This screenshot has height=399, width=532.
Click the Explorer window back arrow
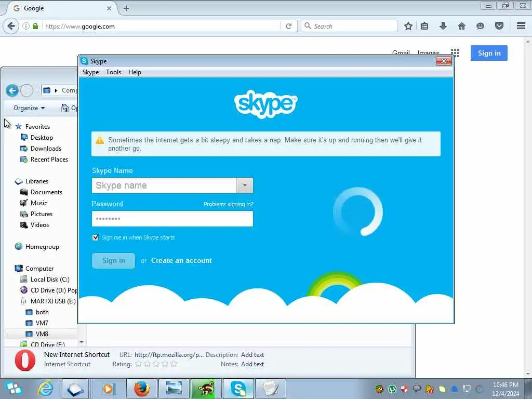[12, 90]
